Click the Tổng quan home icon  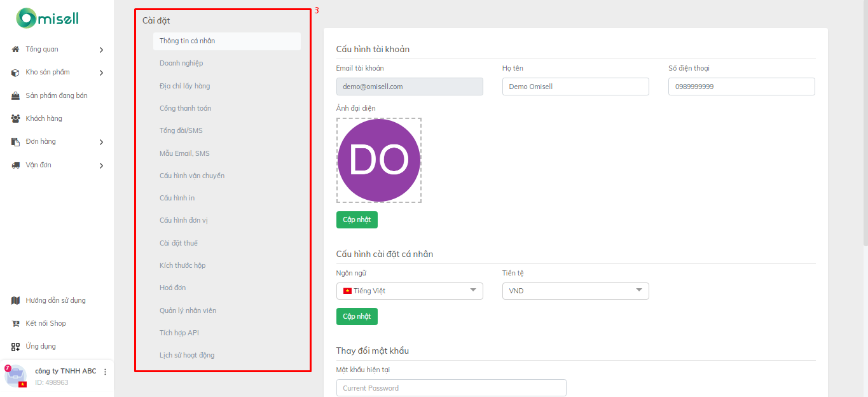15,50
